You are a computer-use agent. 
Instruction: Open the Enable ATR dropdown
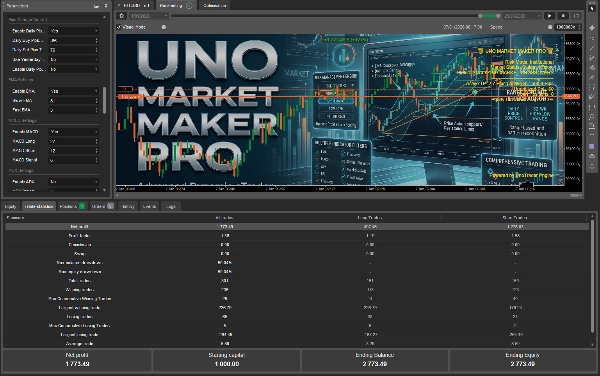click(x=73, y=182)
